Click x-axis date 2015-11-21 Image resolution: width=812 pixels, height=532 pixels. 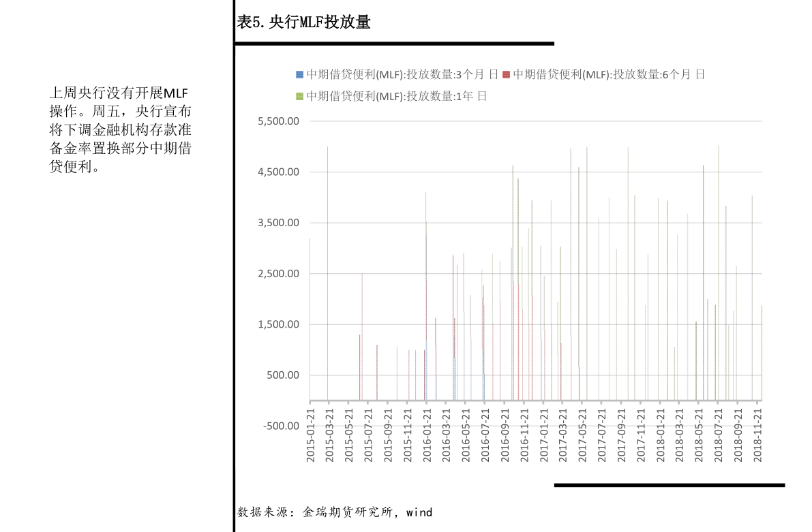(408, 435)
